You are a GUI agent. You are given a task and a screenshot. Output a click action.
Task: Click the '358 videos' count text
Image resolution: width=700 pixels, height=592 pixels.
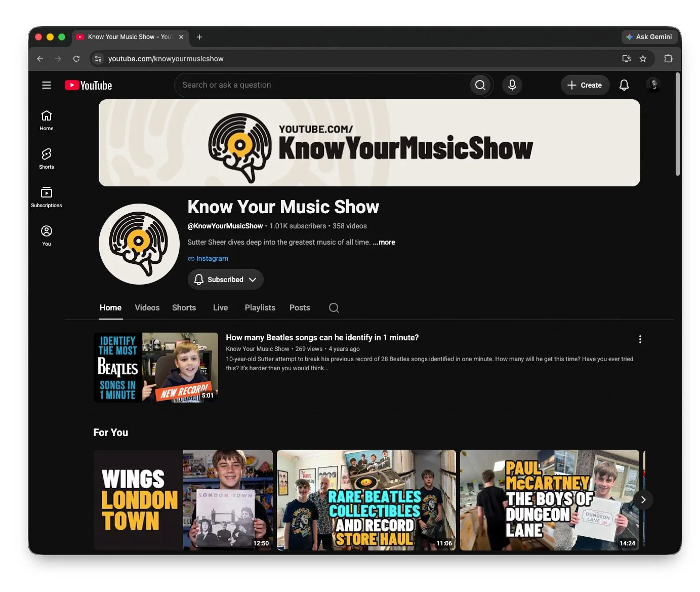pos(350,226)
